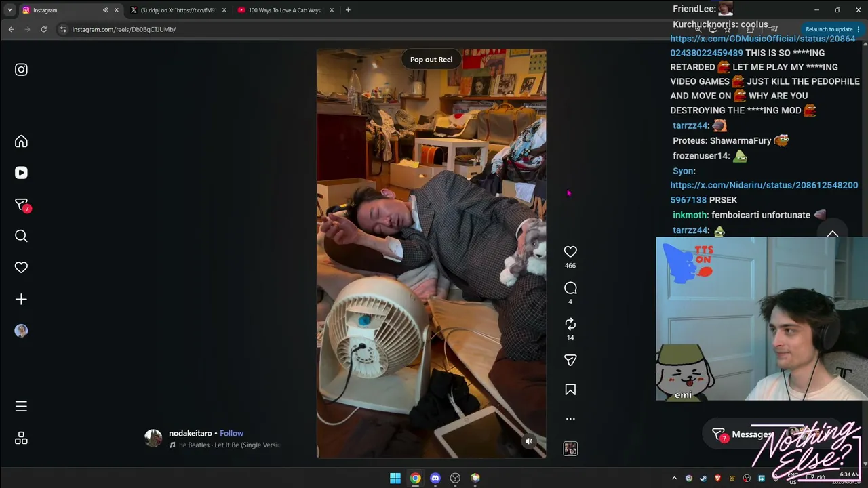Close the 100 Ways To Love A Cat tab

332,10
